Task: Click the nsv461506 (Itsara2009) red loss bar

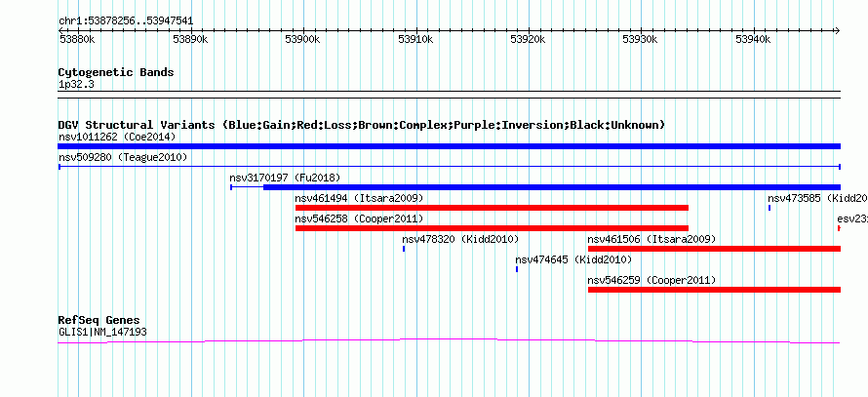Action: click(x=714, y=249)
